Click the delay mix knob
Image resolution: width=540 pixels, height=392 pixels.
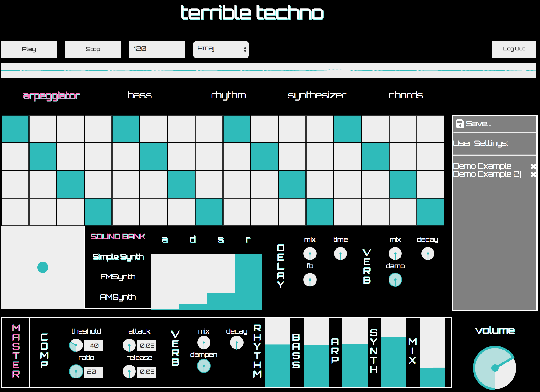click(310, 254)
